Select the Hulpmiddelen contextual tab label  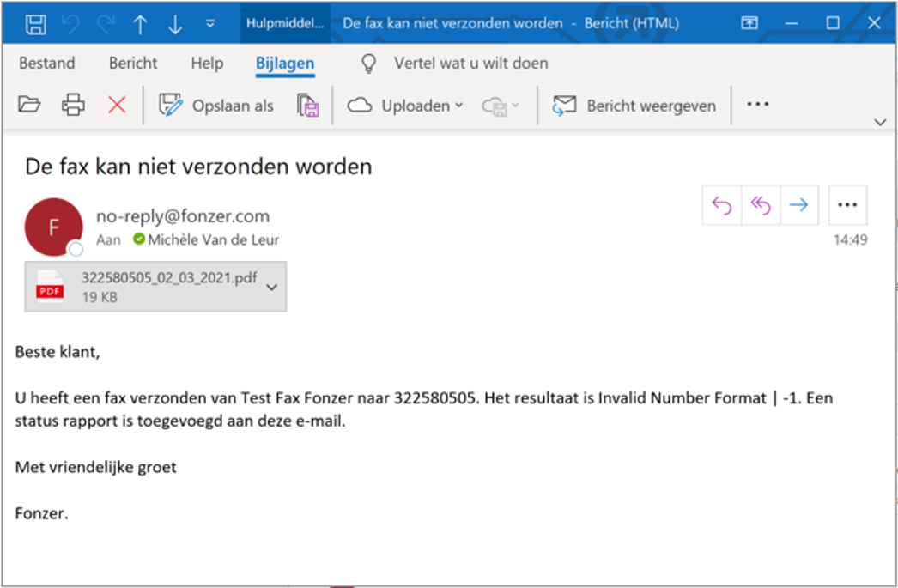click(285, 23)
